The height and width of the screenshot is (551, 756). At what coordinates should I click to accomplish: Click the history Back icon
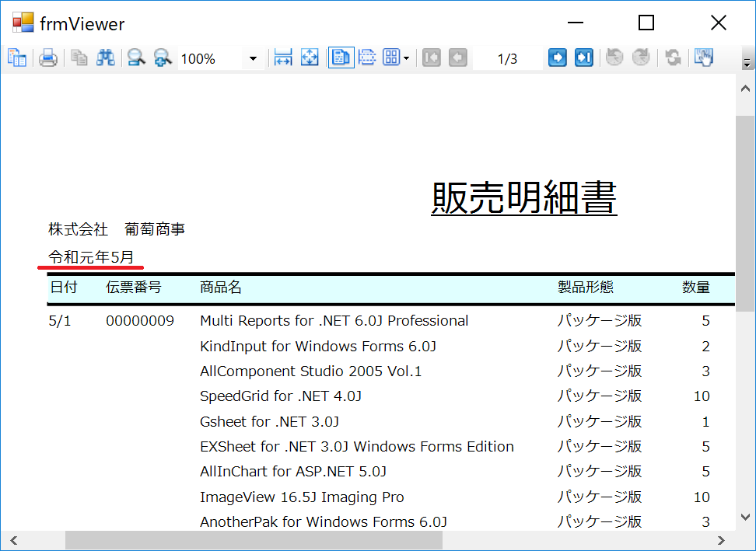coord(614,58)
